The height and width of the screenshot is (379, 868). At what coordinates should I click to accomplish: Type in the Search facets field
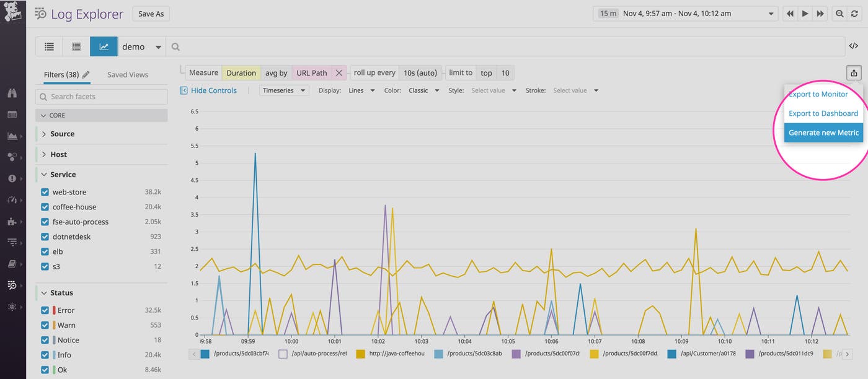pyautogui.click(x=101, y=97)
